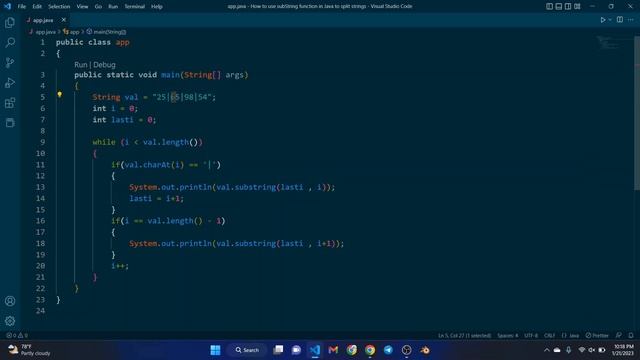Open Telegram from the taskbar
640x360 pixels.
click(388, 350)
